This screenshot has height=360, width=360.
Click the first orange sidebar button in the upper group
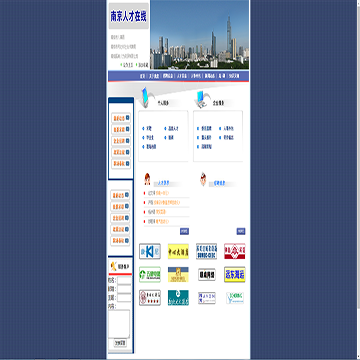[121, 118]
